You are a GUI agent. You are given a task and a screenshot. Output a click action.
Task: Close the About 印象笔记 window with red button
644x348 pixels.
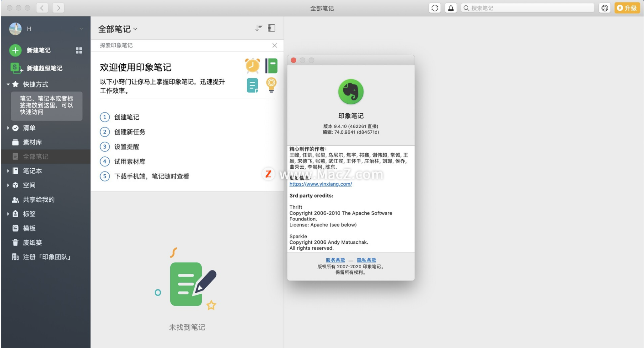click(293, 60)
